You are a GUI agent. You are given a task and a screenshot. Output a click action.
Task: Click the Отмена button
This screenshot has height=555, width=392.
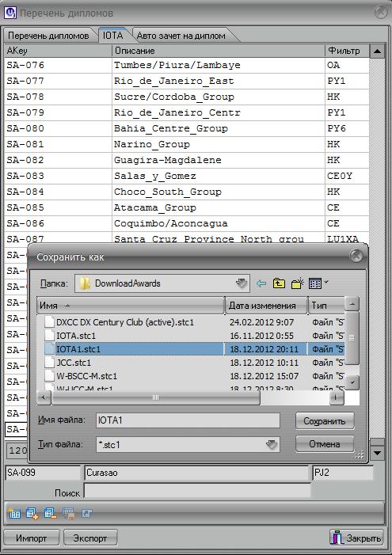[325, 444]
